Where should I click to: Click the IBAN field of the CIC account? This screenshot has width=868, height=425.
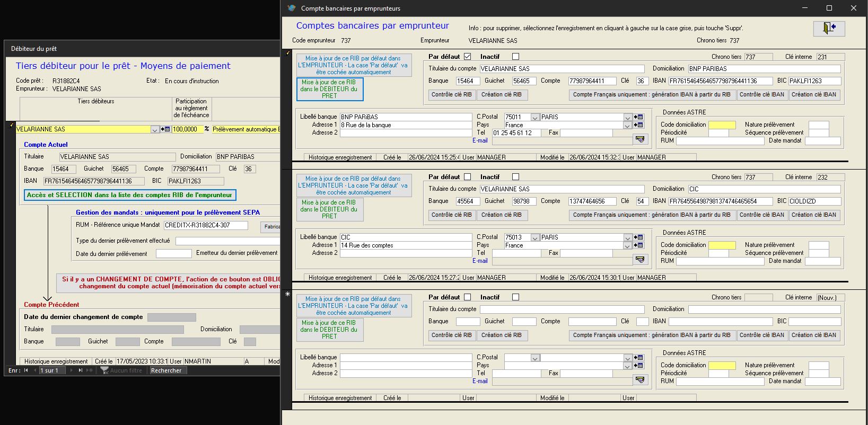pyautogui.click(x=721, y=201)
